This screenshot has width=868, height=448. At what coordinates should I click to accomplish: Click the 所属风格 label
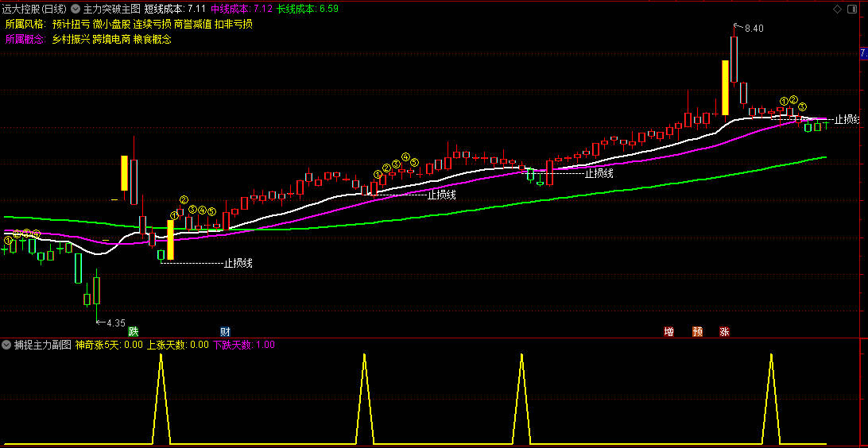click(x=25, y=25)
